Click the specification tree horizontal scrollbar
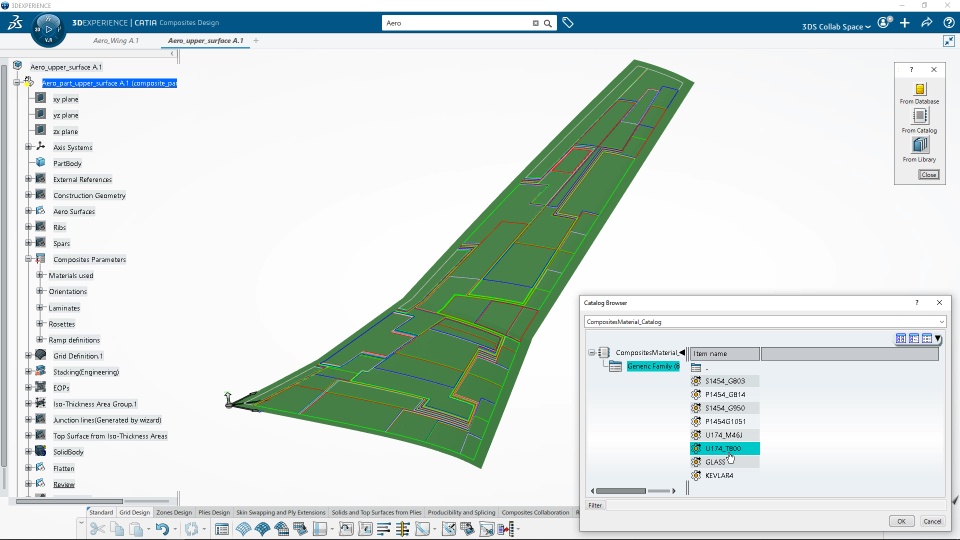The height and width of the screenshot is (540, 960). [x=69, y=501]
